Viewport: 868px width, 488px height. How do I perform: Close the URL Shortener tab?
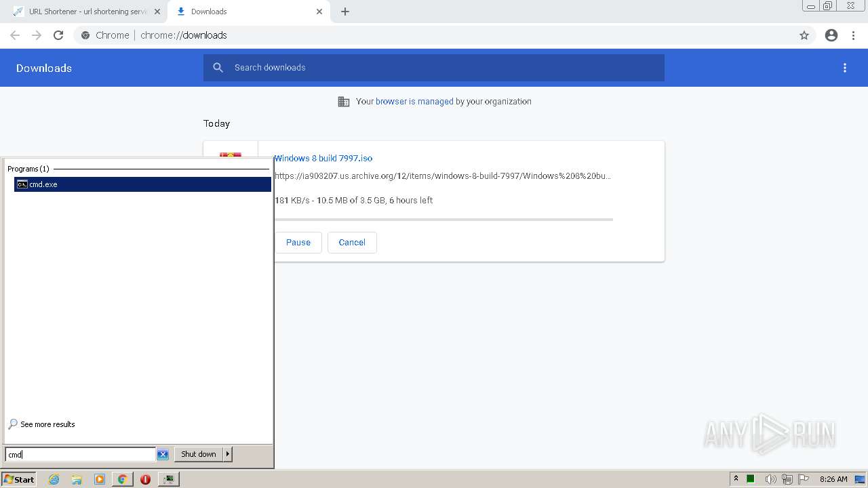157,12
